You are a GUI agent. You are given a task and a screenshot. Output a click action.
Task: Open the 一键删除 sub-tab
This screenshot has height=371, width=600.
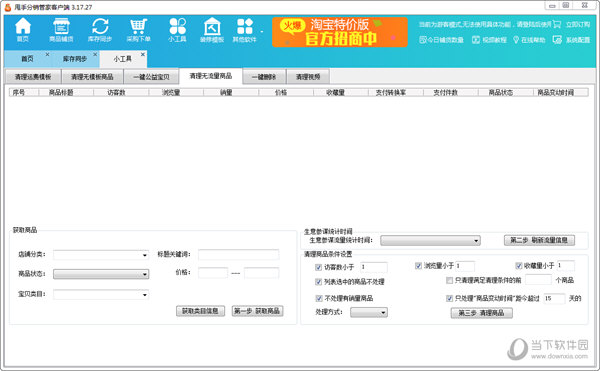(264, 77)
